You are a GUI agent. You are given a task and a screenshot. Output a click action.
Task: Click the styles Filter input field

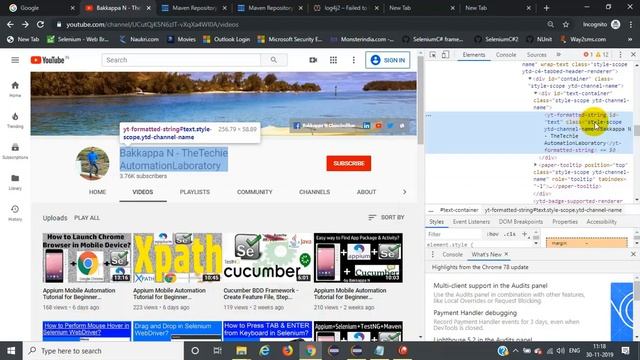tap(454, 234)
